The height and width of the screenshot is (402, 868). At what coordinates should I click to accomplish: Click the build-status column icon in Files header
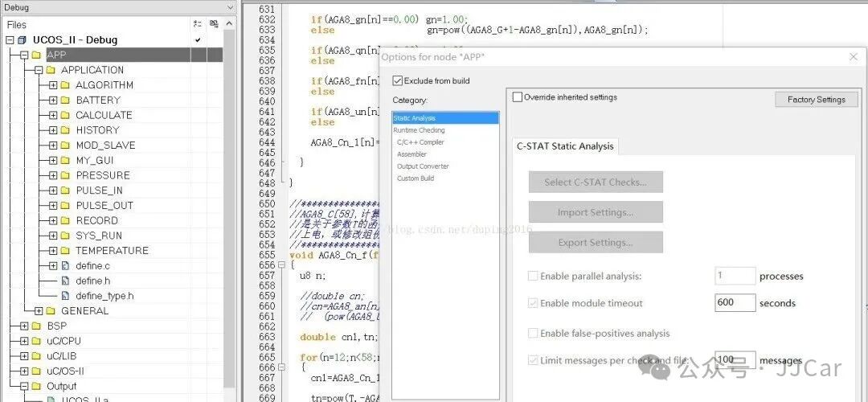point(214,24)
